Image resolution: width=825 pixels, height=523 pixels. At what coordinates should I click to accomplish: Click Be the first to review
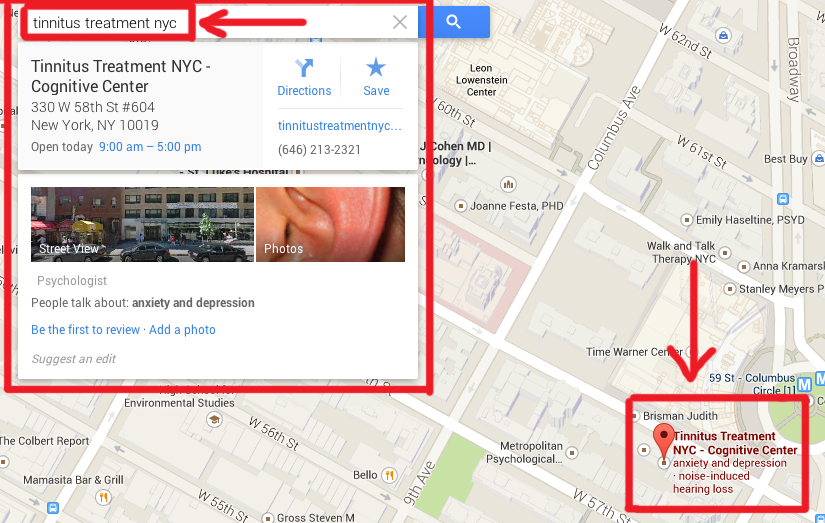(x=85, y=330)
